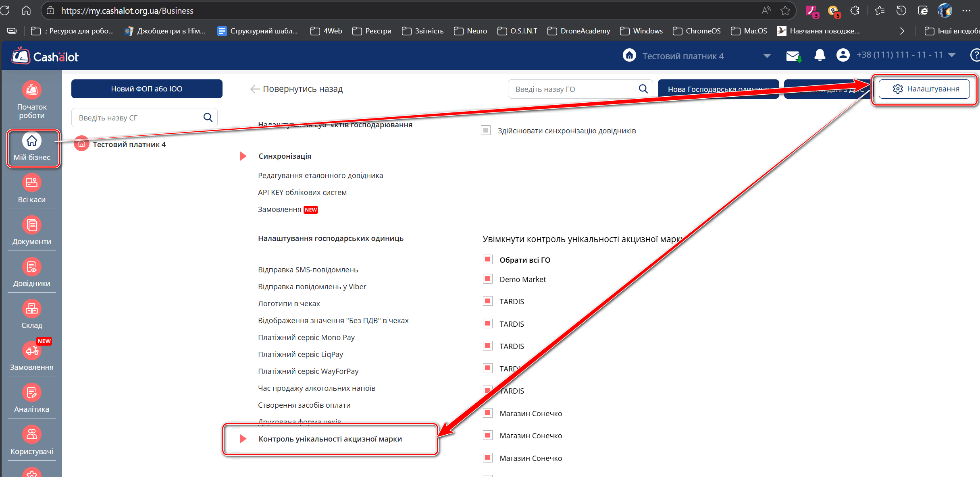Click the Новий ФОП або ЮО button
This screenshot has width=980, height=477.
(x=147, y=89)
